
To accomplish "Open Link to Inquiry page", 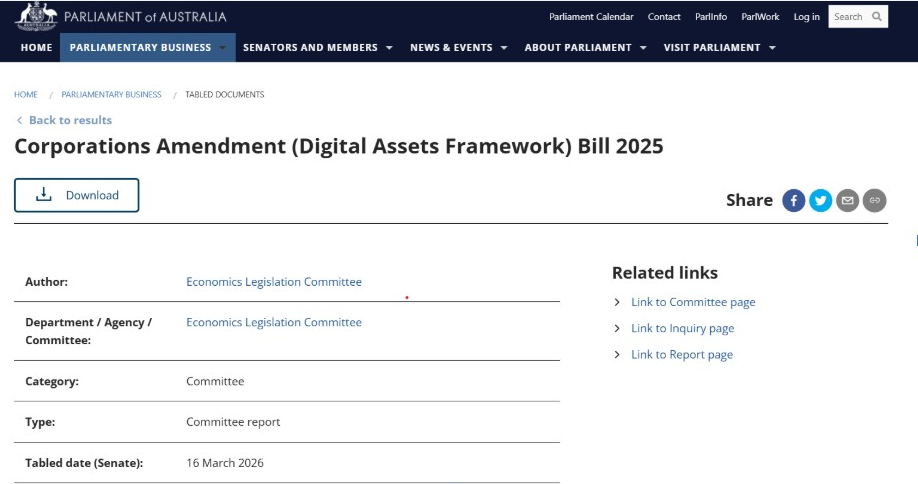I will pyautogui.click(x=683, y=328).
